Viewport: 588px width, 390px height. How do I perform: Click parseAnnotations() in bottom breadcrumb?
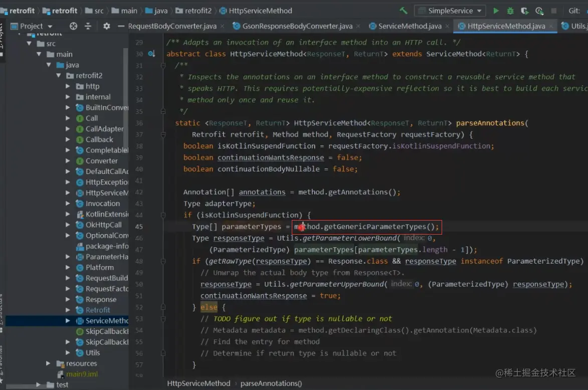[x=271, y=383]
